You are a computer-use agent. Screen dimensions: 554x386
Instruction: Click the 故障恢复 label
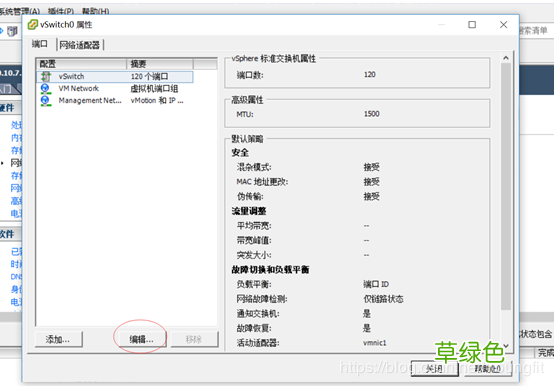(254, 328)
